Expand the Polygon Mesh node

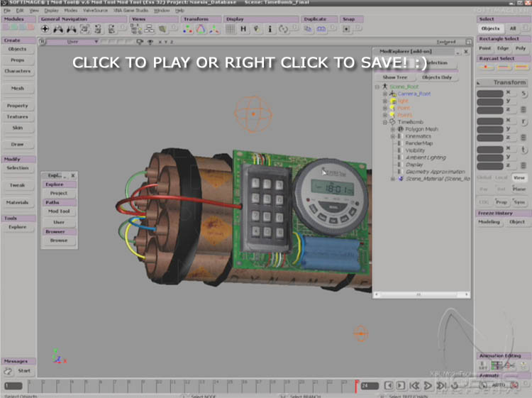click(393, 129)
